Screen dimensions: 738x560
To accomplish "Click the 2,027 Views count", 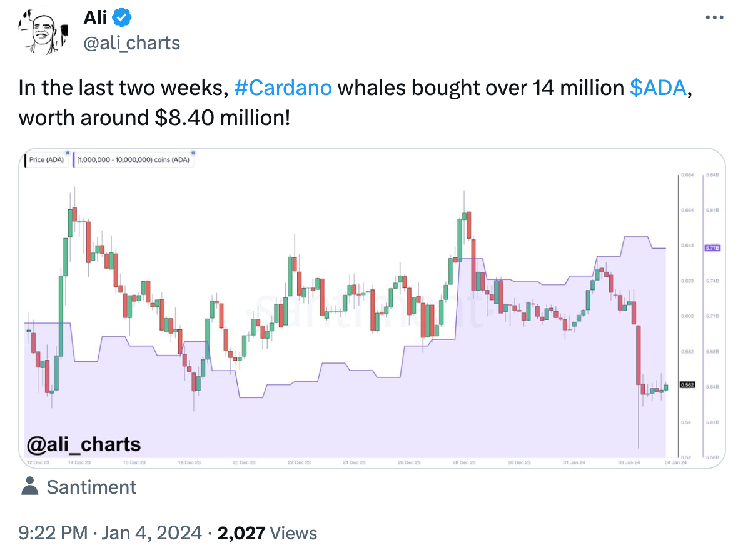I will [267, 533].
